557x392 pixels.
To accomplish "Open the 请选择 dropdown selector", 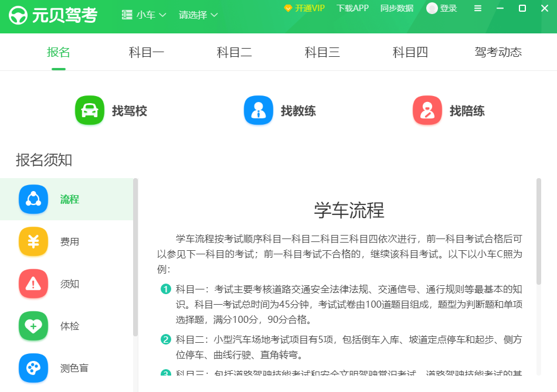I will click(x=198, y=15).
